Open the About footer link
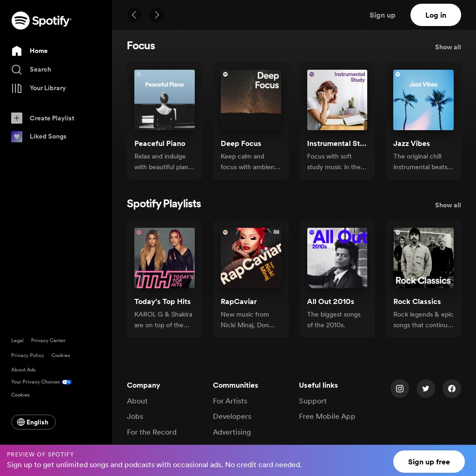 pyautogui.click(x=137, y=401)
